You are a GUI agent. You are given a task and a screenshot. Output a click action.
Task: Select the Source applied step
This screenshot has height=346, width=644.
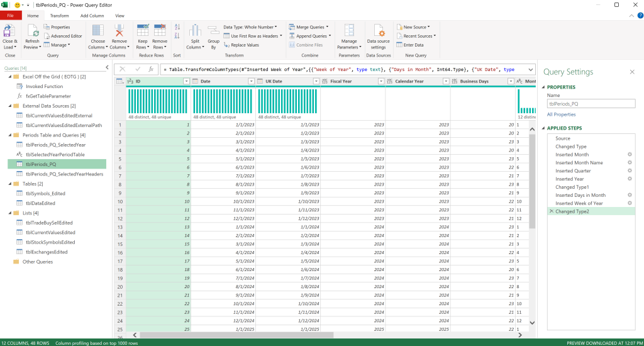[x=591, y=138]
